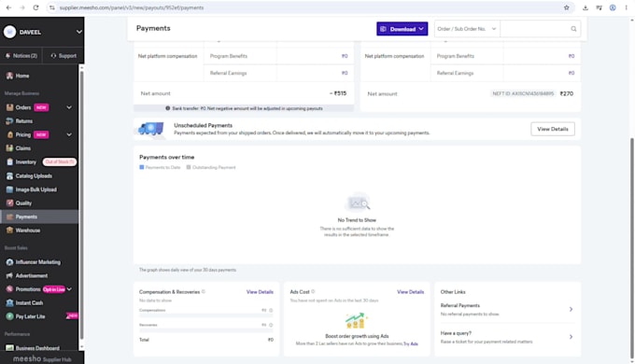Expand the Orders submenu chevron

pyautogui.click(x=69, y=107)
